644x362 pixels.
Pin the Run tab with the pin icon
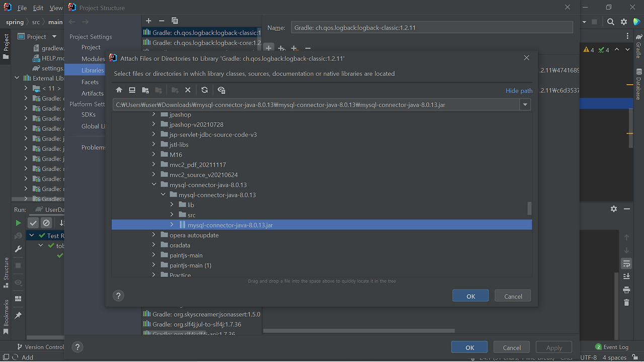18,315
